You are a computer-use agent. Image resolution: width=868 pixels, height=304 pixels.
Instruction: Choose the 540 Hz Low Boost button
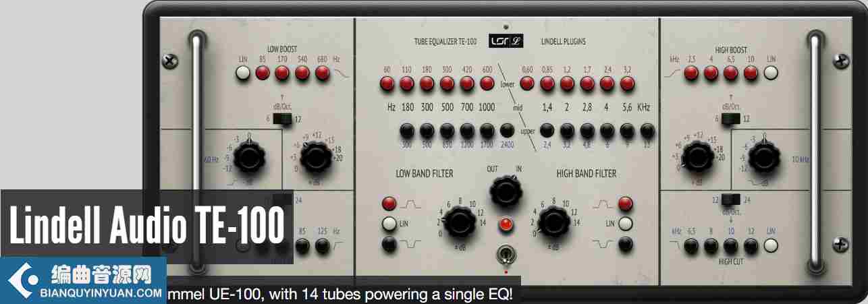(302, 73)
